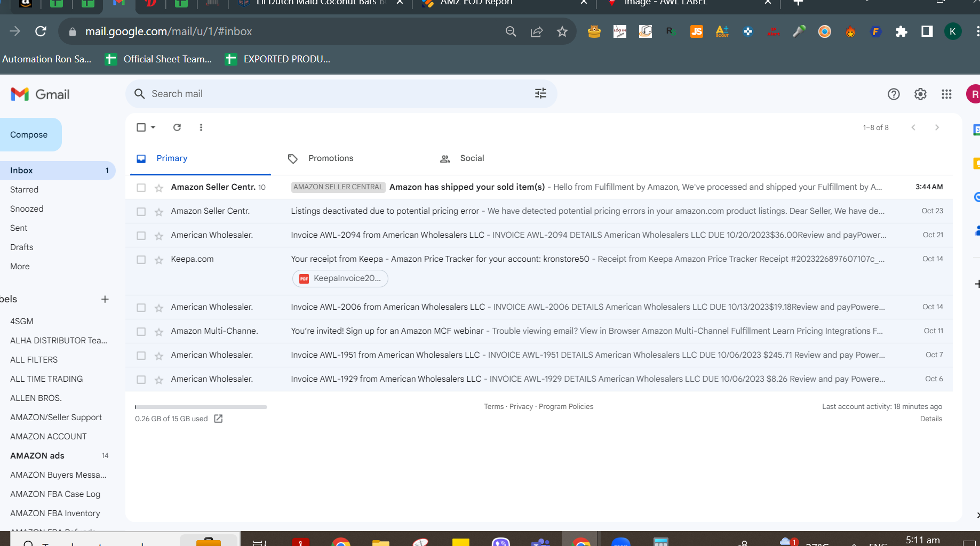This screenshot has width=980, height=546.
Task: Star the Invoice AWL-1929 email
Action: (159, 380)
